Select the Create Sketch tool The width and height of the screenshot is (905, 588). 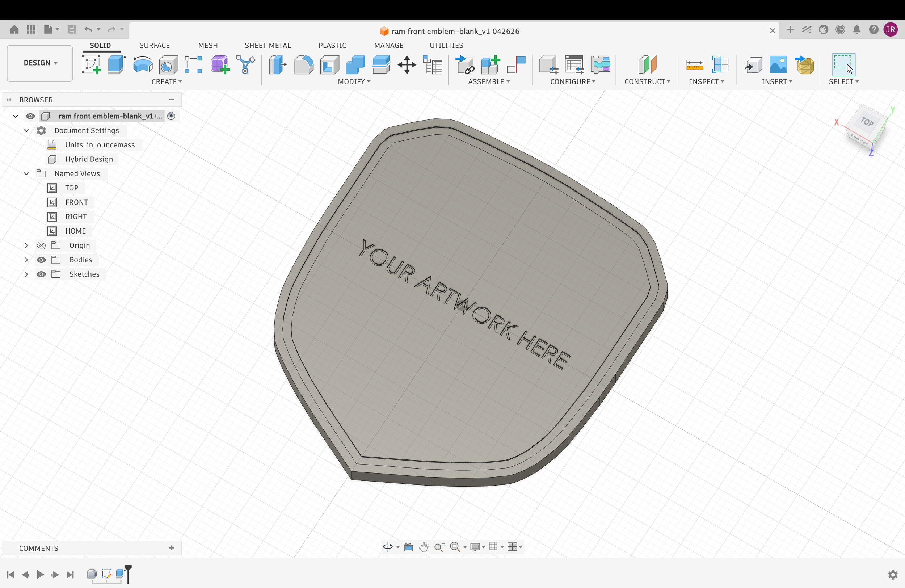click(91, 64)
